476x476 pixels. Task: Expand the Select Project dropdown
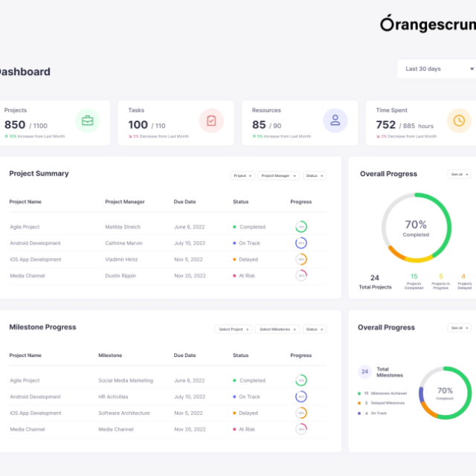(234, 329)
